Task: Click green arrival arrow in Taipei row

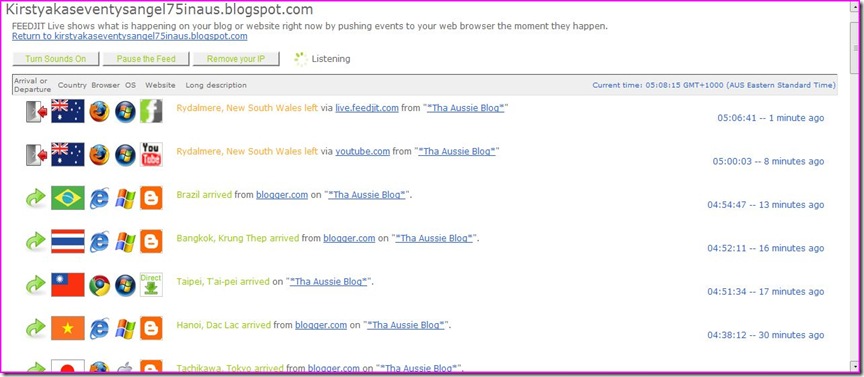Action: pos(36,285)
